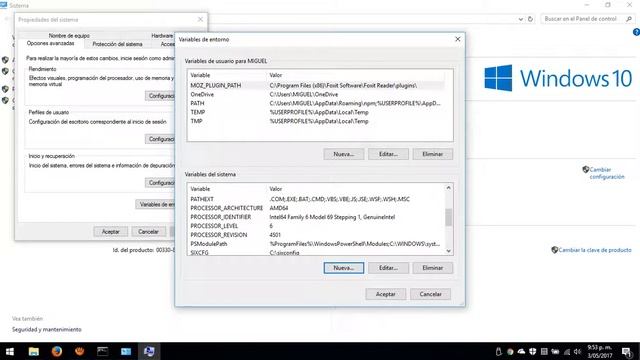
Task: Click Cancelar in Propiedades del sistema
Action: pyautogui.click(x=148, y=231)
